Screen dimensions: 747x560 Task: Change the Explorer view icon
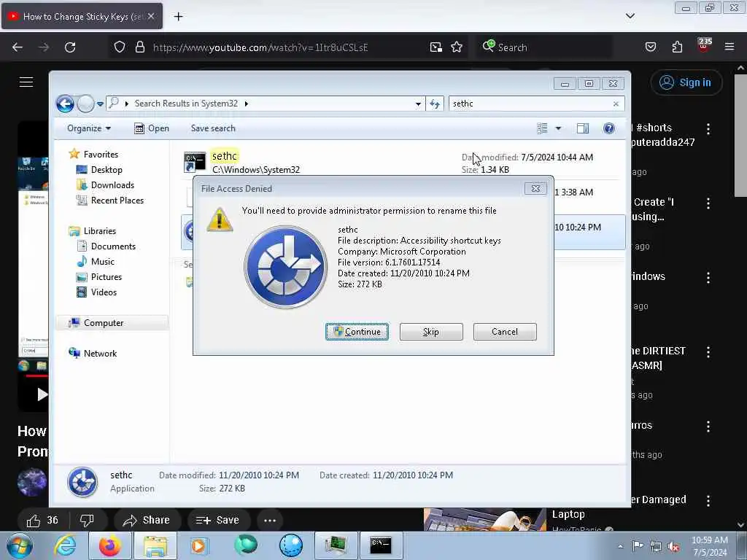pyautogui.click(x=542, y=128)
